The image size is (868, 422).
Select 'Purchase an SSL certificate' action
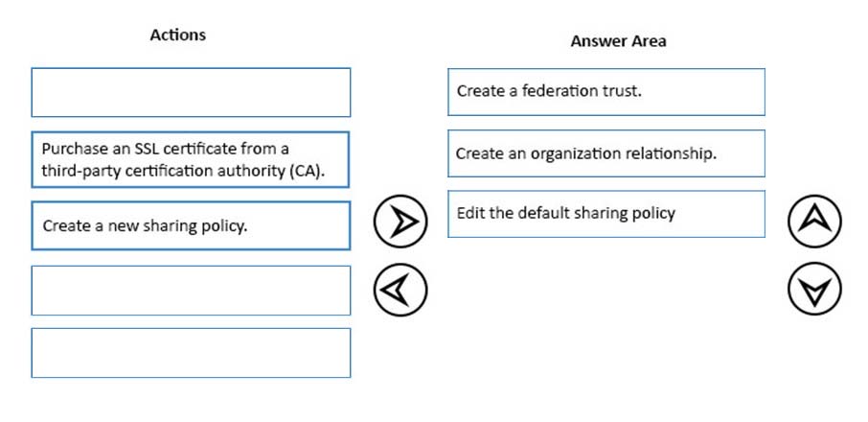(x=191, y=159)
